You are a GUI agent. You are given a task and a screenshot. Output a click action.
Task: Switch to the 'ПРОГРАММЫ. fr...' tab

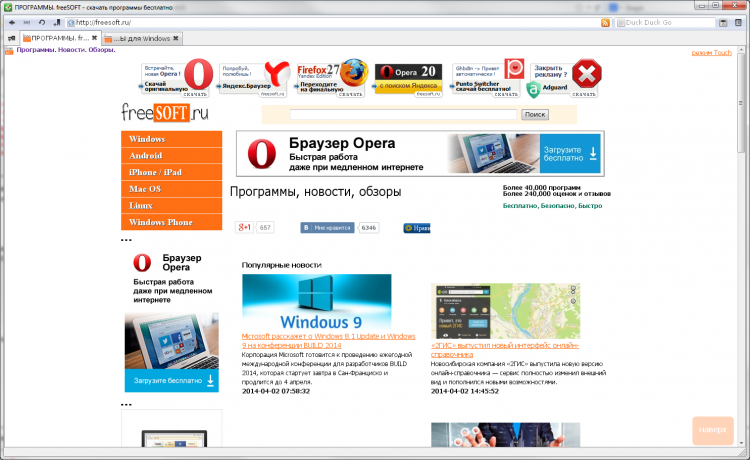[x=60, y=38]
